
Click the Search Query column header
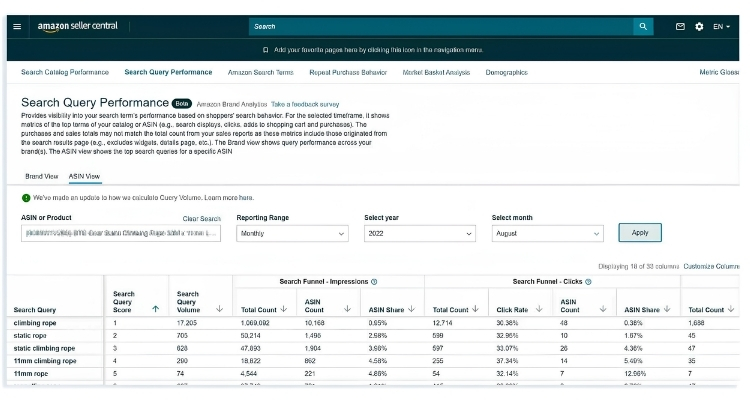[x=35, y=310]
